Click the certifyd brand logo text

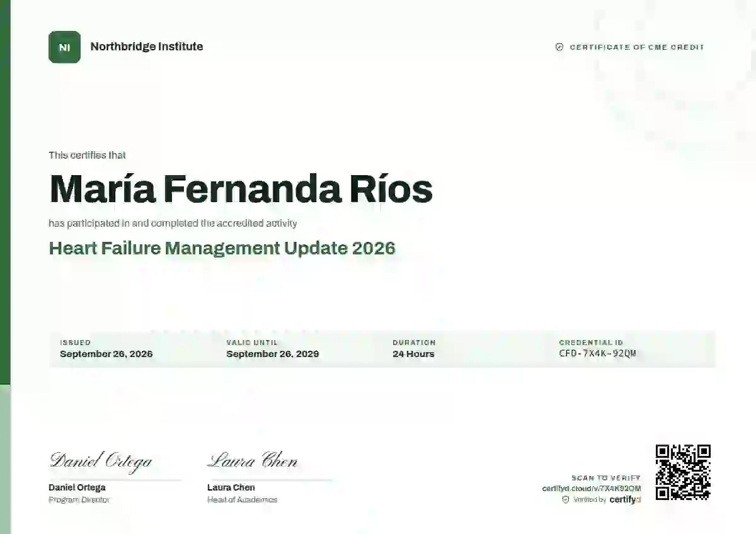pyautogui.click(x=625, y=499)
